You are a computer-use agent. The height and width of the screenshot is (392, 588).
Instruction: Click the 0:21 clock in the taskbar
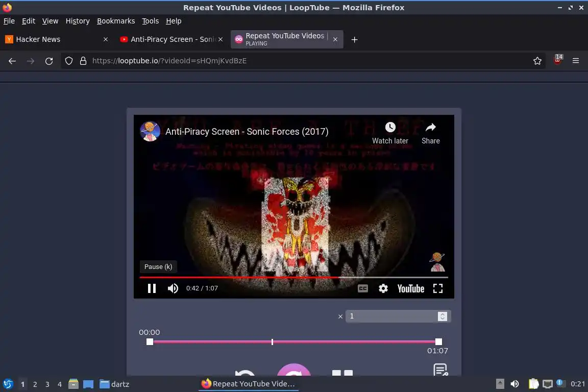(577, 384)
